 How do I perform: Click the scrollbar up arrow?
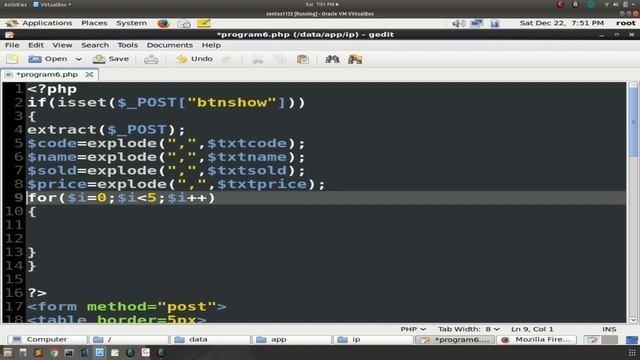pyautogui.click(x=633, y=85)
